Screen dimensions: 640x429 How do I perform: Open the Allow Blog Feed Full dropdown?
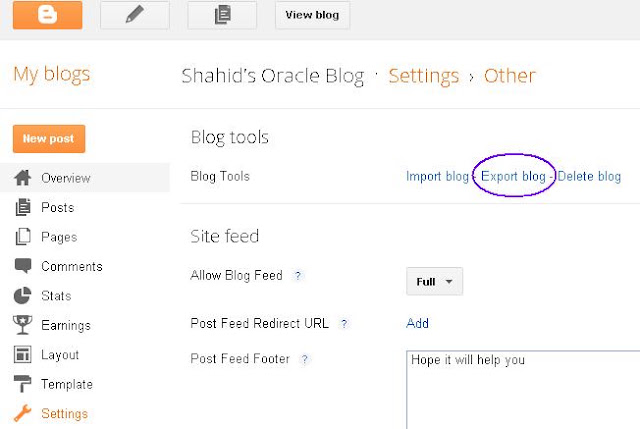pos(434,281)
